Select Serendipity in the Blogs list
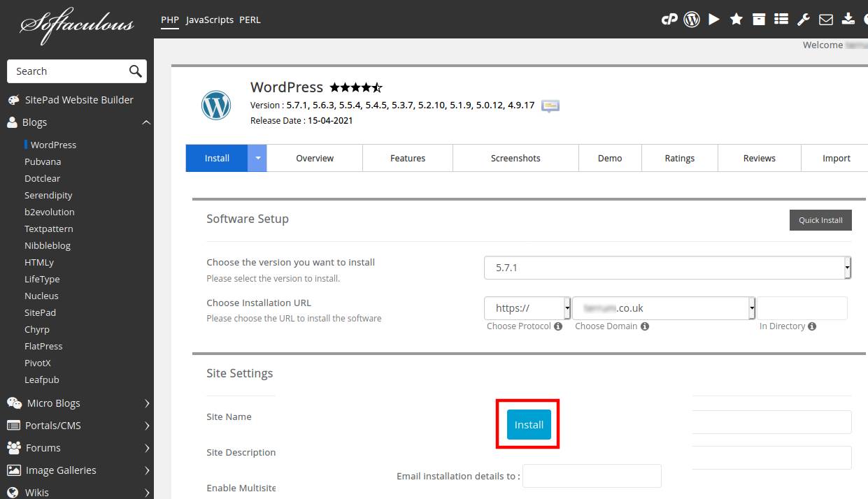The height and width of the screenshot is (499, 868). tap(48, 195)
